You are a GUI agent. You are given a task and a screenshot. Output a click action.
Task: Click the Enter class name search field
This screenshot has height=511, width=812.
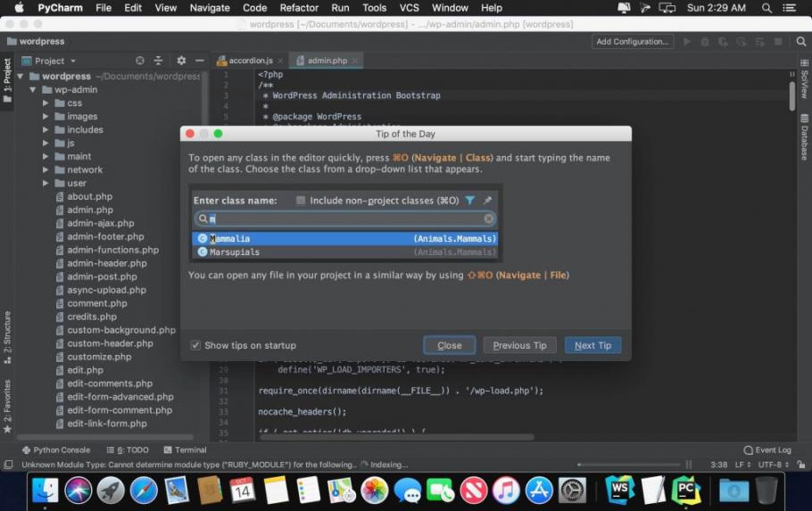[345, 218]
